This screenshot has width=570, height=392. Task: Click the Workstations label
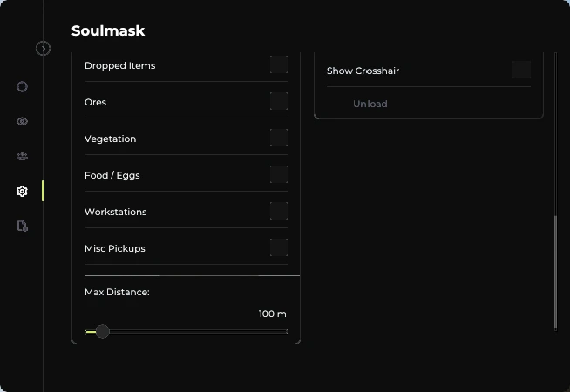[116, 212]
